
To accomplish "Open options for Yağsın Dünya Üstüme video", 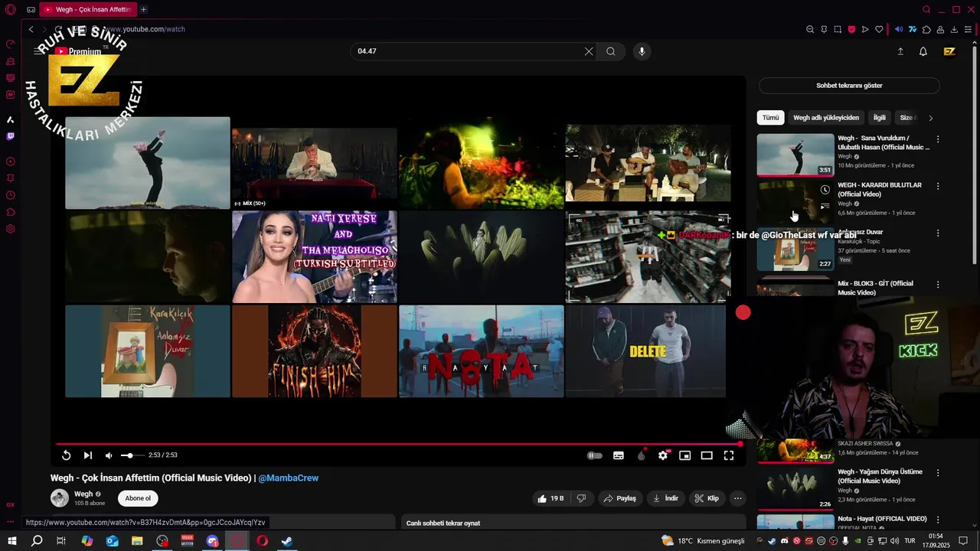I will point(938,473).
